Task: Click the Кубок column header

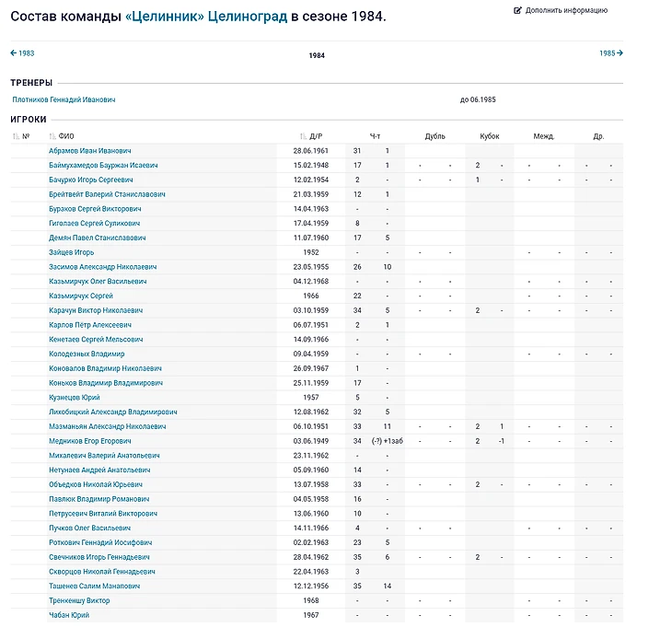Action: 489,136
